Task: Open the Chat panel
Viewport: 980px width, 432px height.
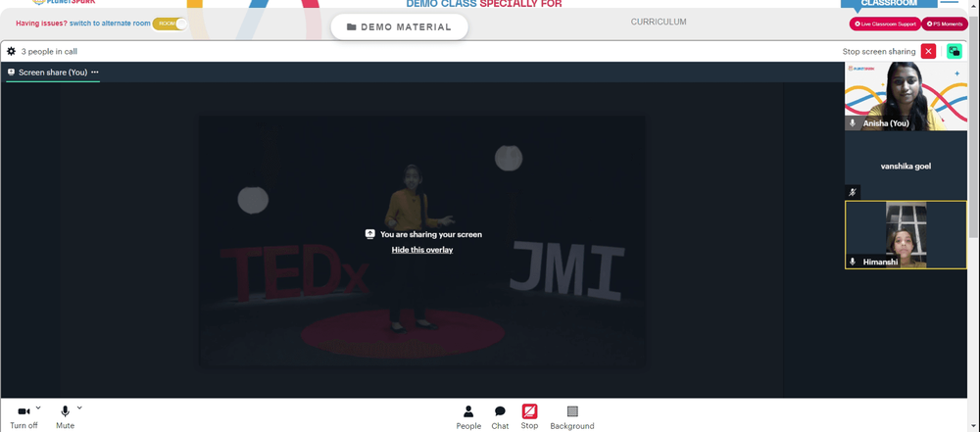Action: point(500,417)
